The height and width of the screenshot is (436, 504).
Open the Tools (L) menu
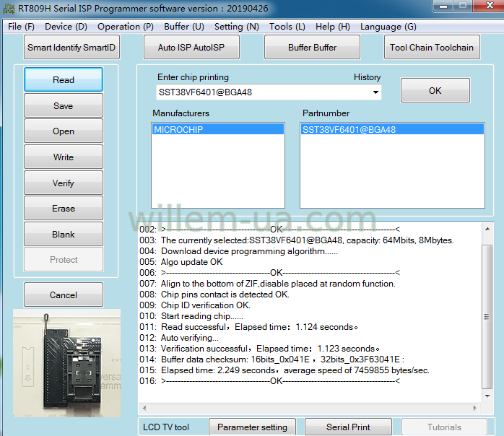tap(287, 27)
